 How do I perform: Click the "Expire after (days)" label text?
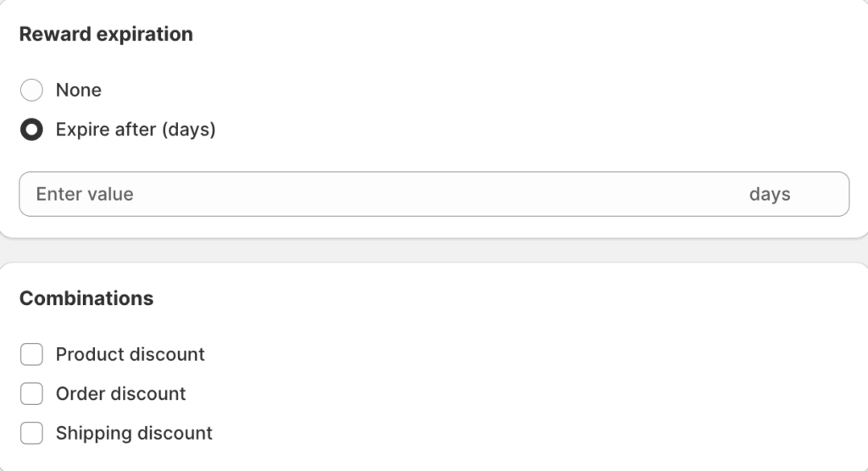pos(136,130)
